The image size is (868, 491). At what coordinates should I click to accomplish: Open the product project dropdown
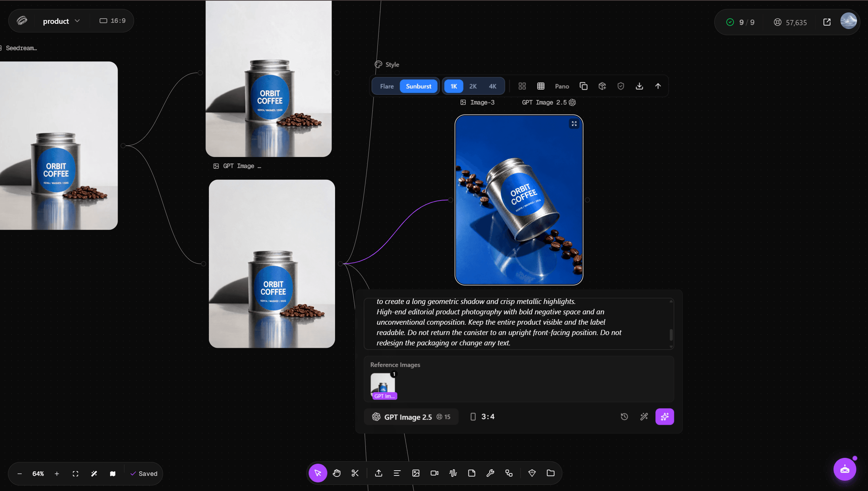point(61,21)
